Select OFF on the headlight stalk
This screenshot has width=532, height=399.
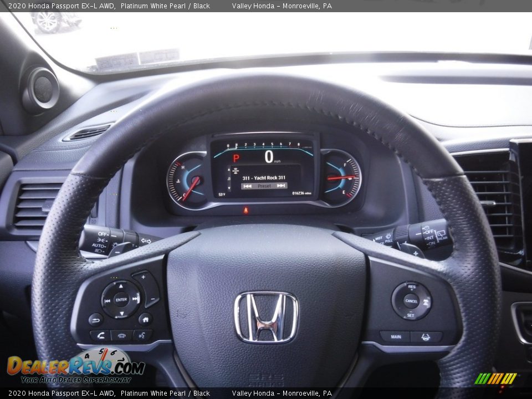pos(103,234)
